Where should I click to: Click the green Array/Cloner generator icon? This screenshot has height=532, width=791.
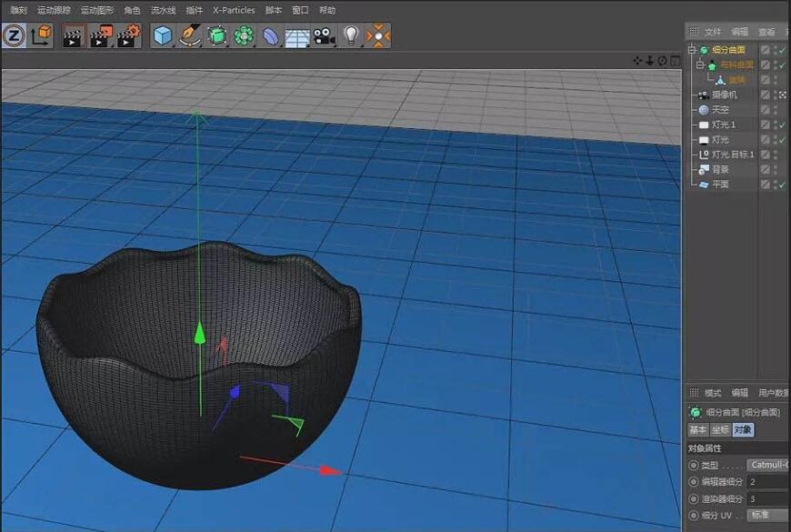point(244,35)
